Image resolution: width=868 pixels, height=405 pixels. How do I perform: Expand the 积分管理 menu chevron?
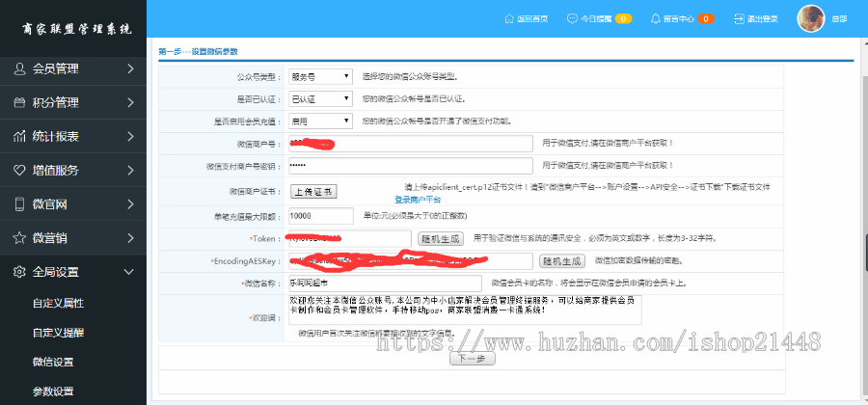(x=130, y=102)
